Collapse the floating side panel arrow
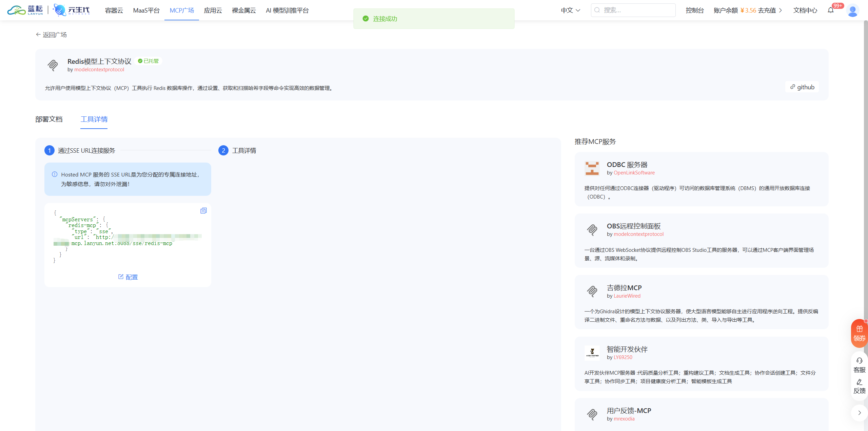Viewport: 868px width, 431px height. [859, 413]
